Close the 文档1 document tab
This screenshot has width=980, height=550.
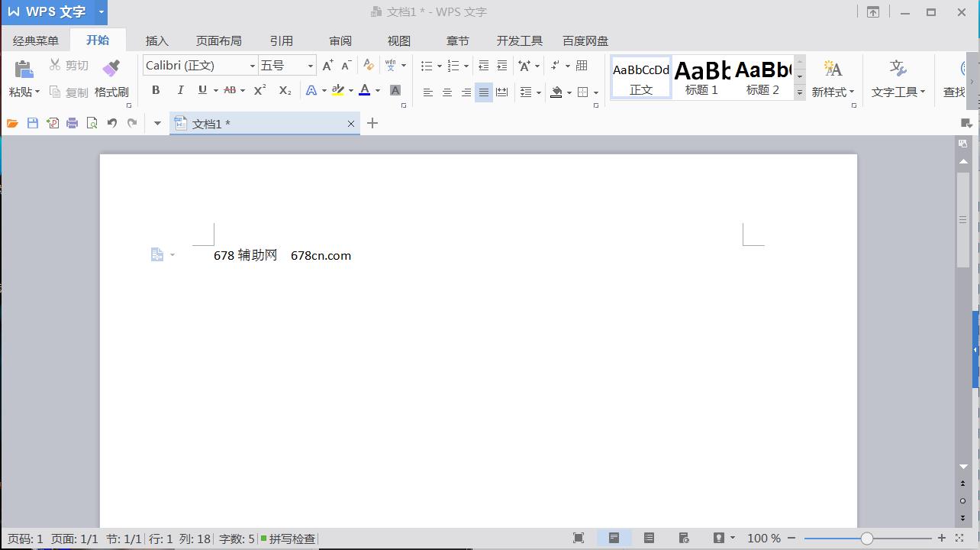click(x=351, y=124)
